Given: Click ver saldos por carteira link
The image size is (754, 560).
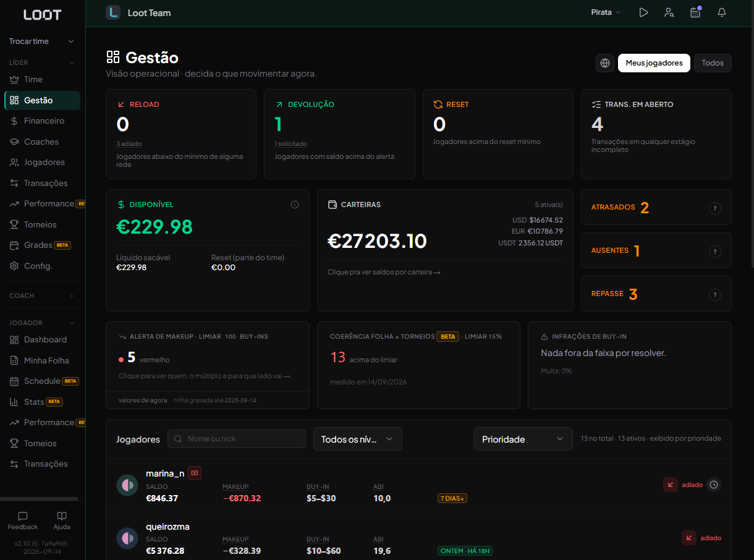Looking at the screenshot, I should pyautogui.click(x=384, y=272).
